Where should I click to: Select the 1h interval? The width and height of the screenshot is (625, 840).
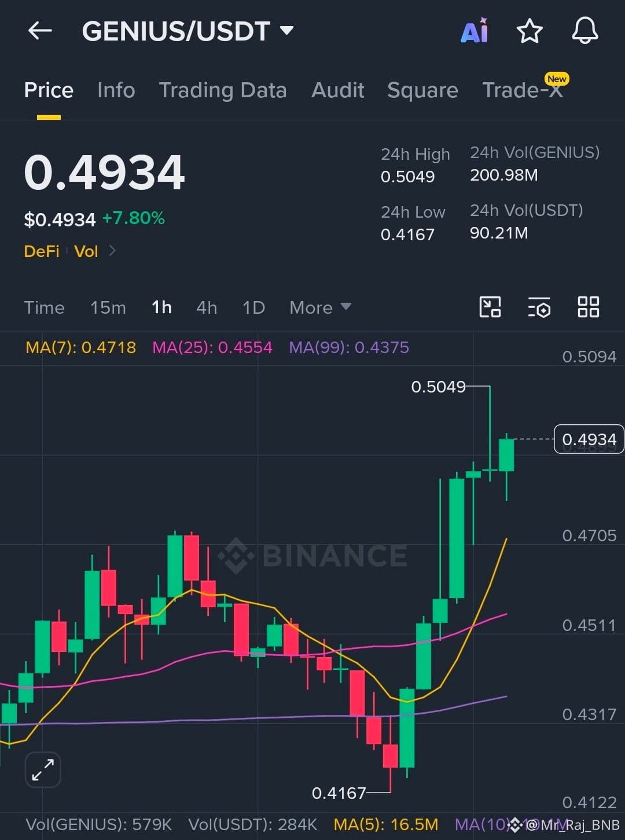click(161, 307)
